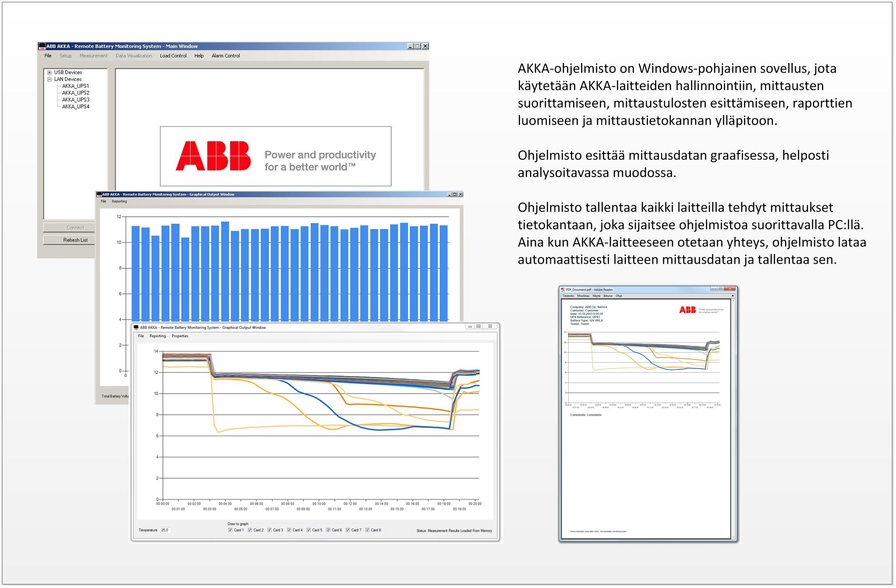Click bar chart window title bar icon

click(99, 194)
